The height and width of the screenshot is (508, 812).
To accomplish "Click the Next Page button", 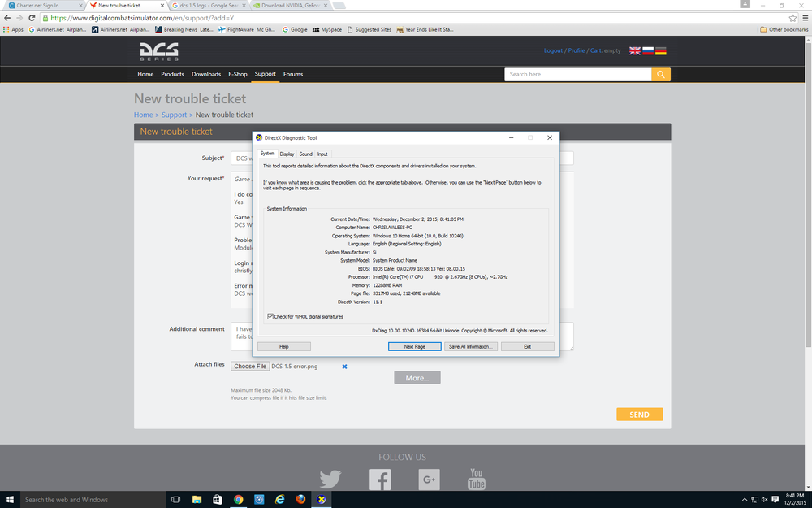I will click(x=415, y=347).
